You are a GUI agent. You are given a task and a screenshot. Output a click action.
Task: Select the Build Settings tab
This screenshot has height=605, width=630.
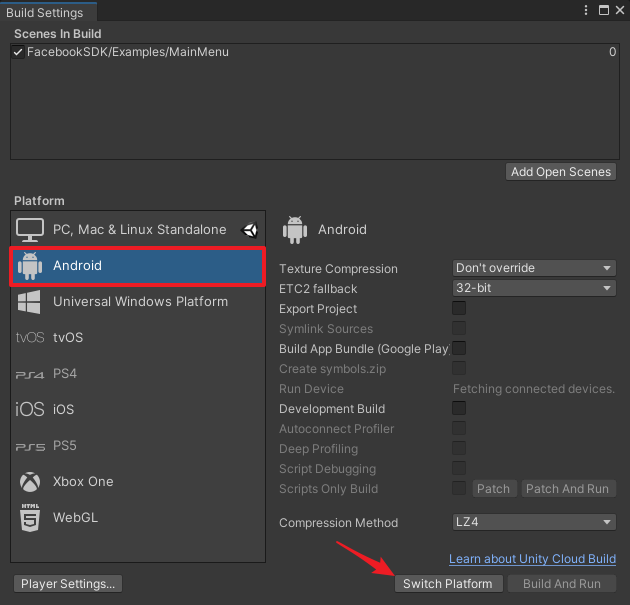pos(49,12)
